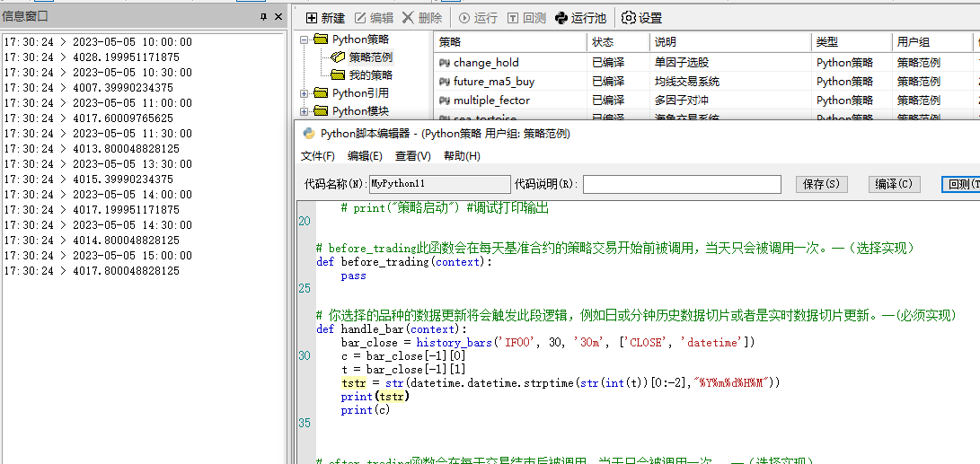Click the Python模块 folder icon
Image resolution: width=980 pixels, height=464 pixels.
coord(321,111)
